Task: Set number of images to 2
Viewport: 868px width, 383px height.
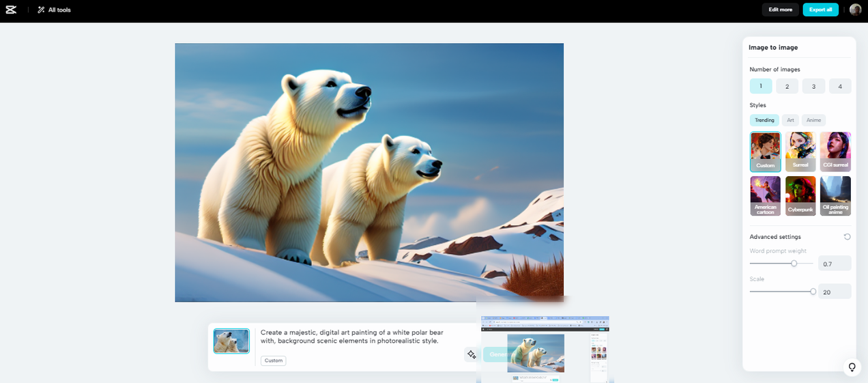Action: tap(787, 86)
